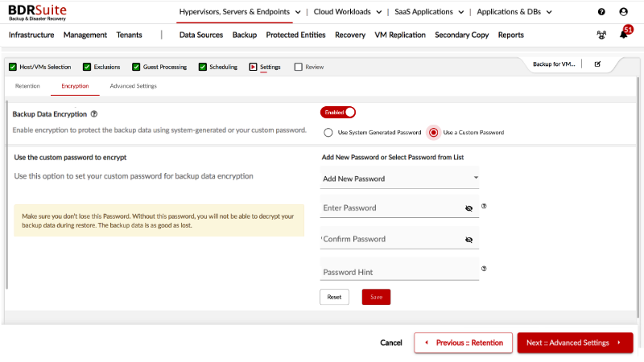The image size is (644, 362).
Task: Open the notifications bell with 51 badge
Action: click(x=623, y=35)
